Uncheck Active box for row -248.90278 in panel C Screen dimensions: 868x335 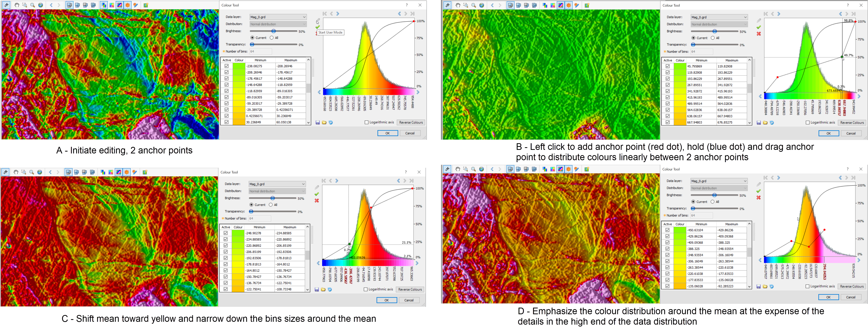click(225, 233)
